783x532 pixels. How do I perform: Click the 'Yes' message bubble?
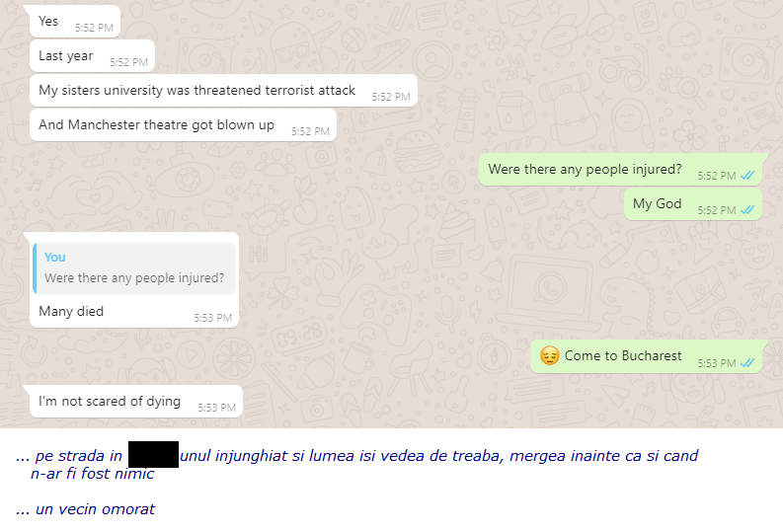(x=75, y=22)
